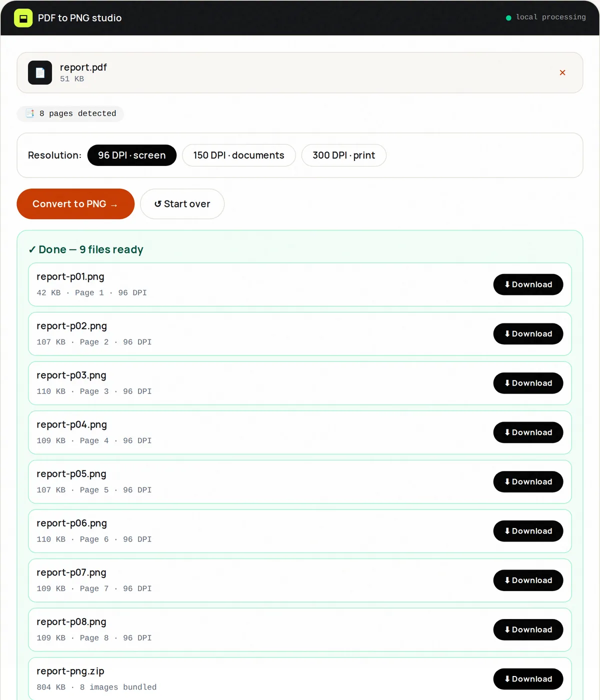Image resolution: width=600 pixels, height=700 pixels.
Task: Click the pages detected icon badge
Action: (30, 113)
